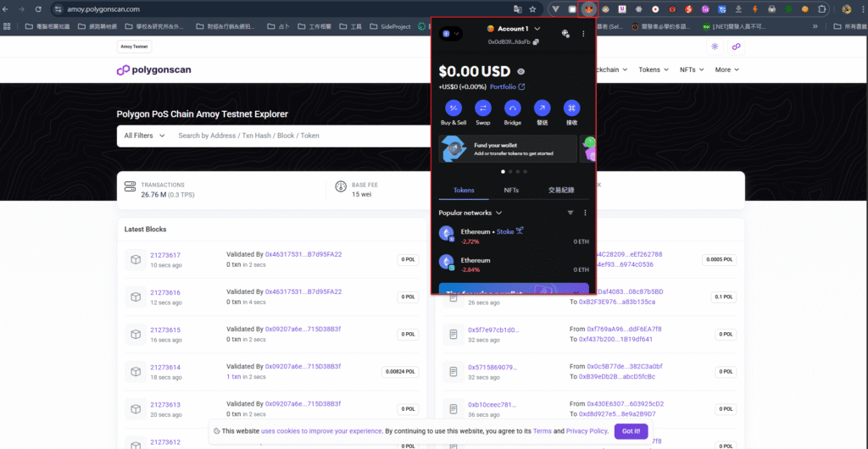Click the 接收 receive button

click(x=572, y=108)
